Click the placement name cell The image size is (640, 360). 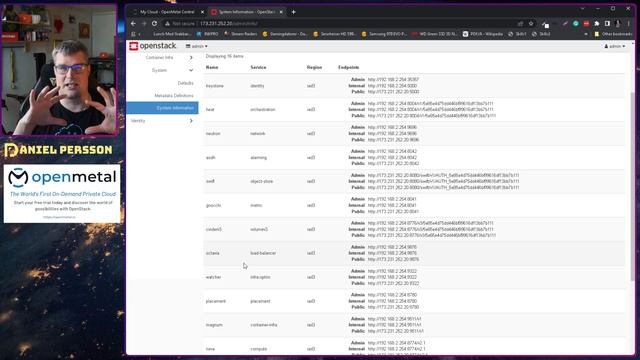216,301
